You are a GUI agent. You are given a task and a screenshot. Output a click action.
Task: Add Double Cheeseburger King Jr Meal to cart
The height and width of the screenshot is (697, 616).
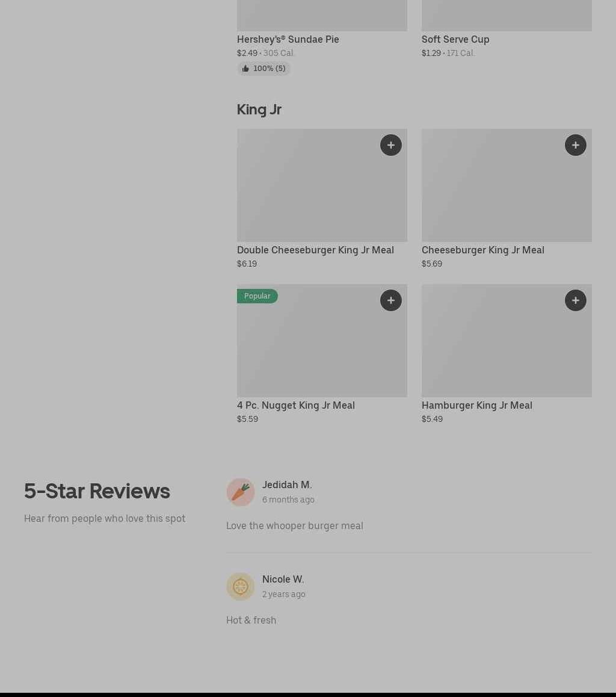pyautogui.click(x=390, y=145)
